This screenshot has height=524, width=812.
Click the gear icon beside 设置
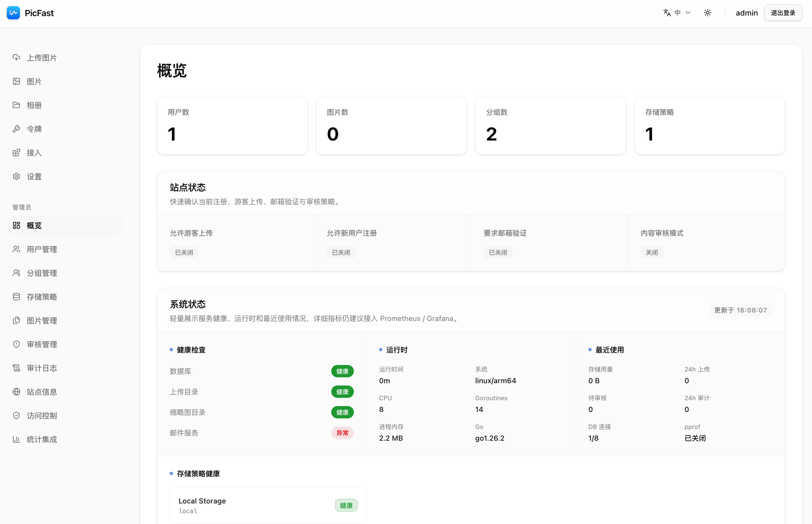[x=16, y=177]
